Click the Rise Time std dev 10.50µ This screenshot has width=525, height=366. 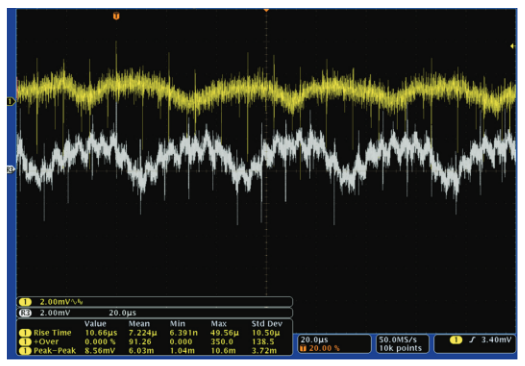266,333
